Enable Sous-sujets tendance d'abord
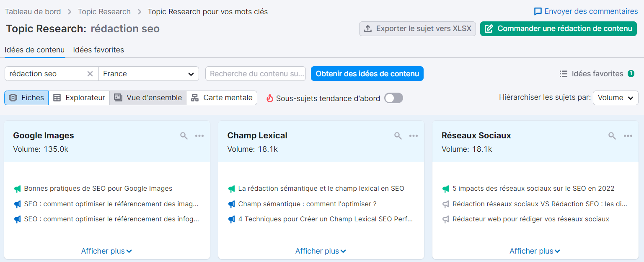The height and width of the screenshot is (262, 644). pyautogui.click(x=393, y=97)
